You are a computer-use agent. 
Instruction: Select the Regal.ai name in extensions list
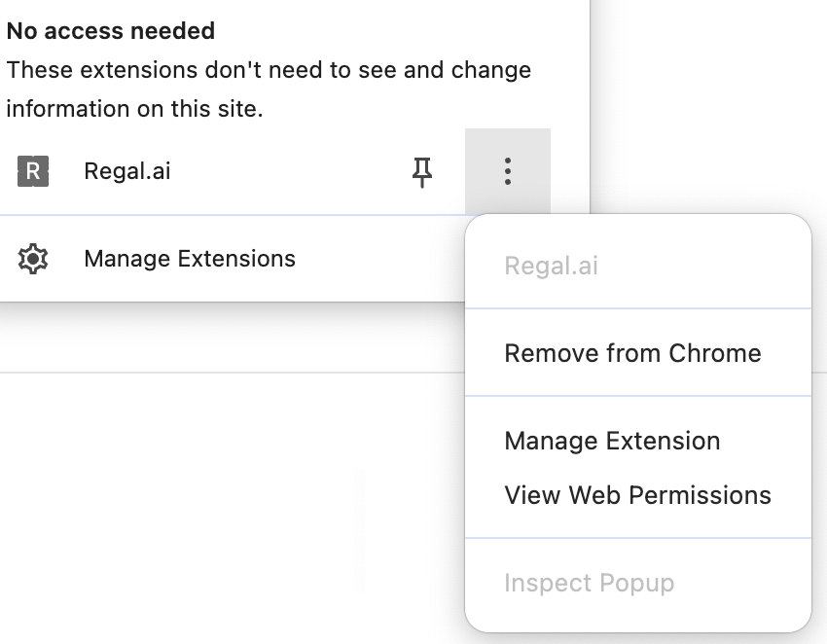(127, 171)
